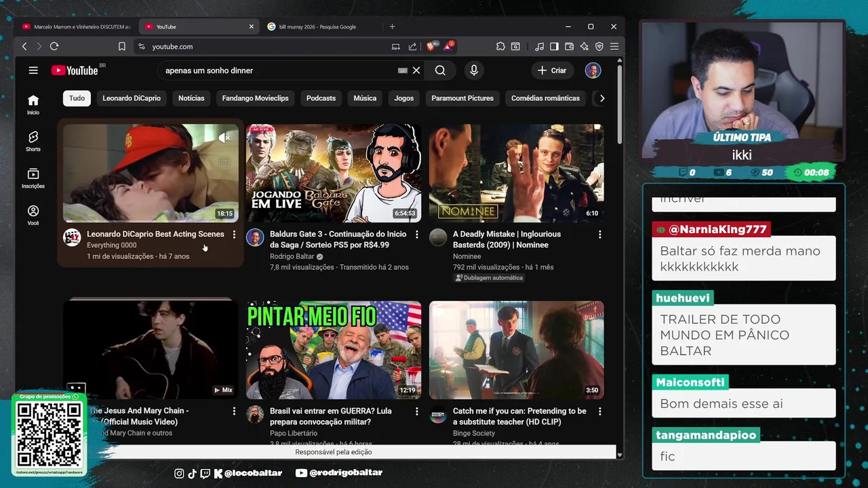Open Pintar Meio Fio video thumbnail
This screenshot has height=488, width=868.
[333, 350]
